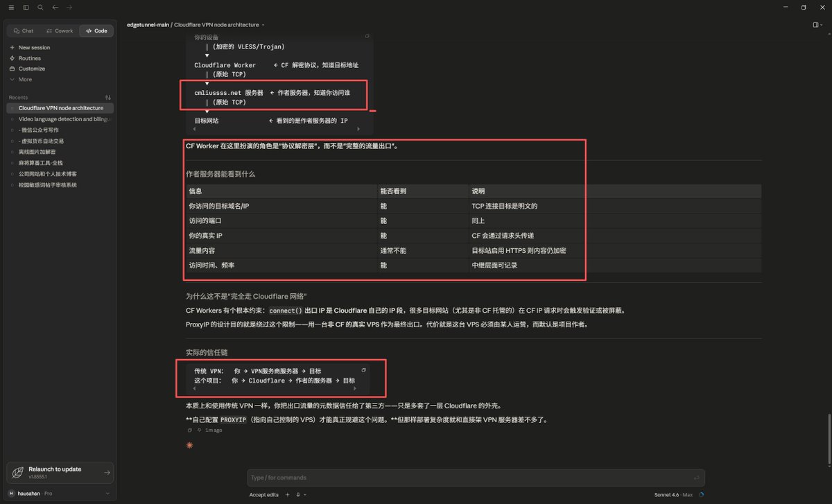Viewport: 832px width, 504px height.
Task: Click the 信息 table header
Action: (281, 191)
